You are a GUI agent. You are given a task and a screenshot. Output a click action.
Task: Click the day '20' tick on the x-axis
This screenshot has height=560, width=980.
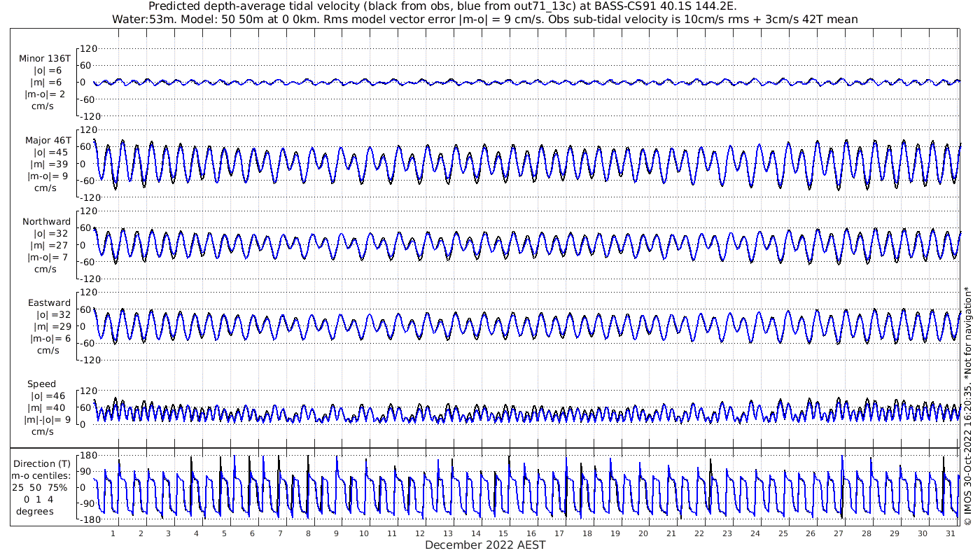point(643,533)
